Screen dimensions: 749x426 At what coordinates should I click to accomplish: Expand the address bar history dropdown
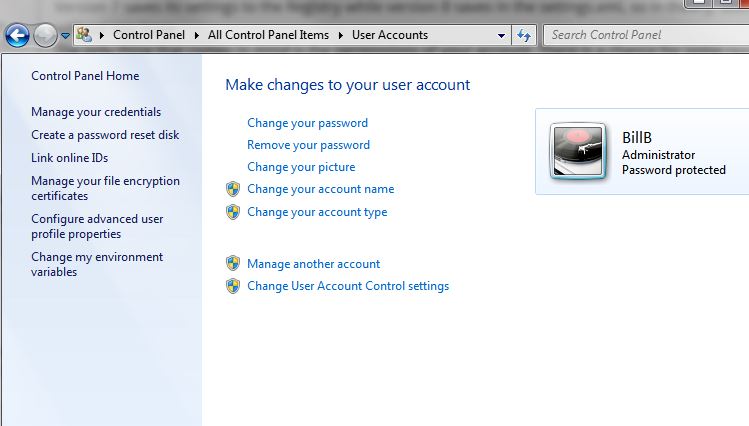click(x=501, y=35)
